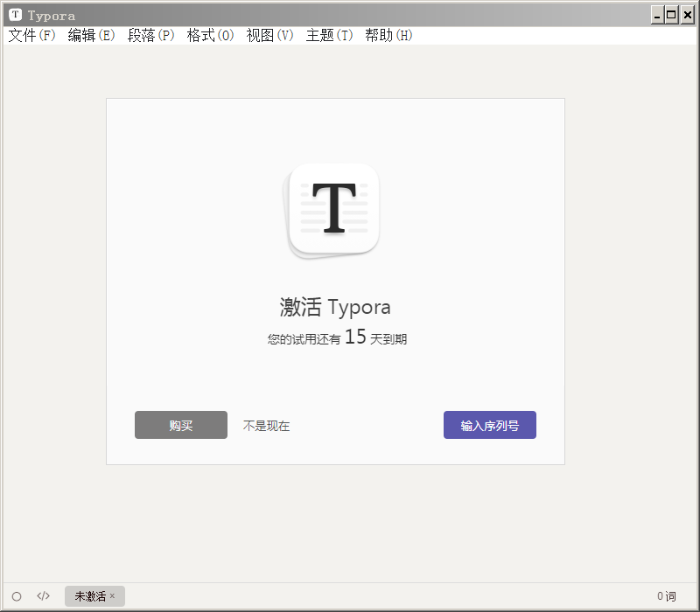The width and height of the screenshot is (700, 612).
Task: Open the 编辑(E) menu
Action: tap(91, 35)
